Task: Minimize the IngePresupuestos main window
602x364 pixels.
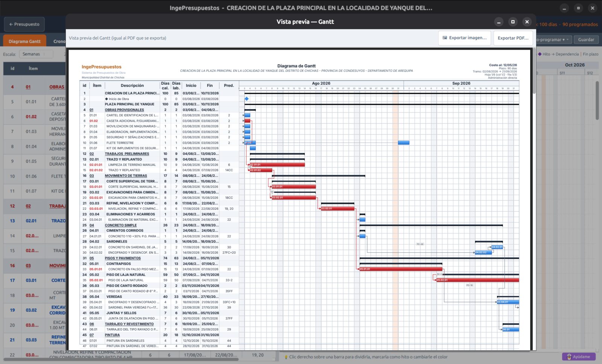Action: (564, 8)
